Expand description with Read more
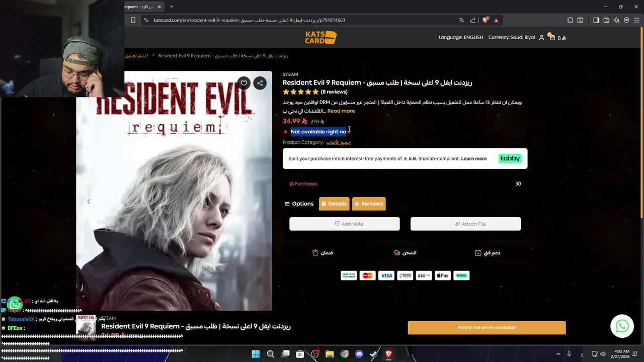644x362 pixels. [x=341, y=111]
